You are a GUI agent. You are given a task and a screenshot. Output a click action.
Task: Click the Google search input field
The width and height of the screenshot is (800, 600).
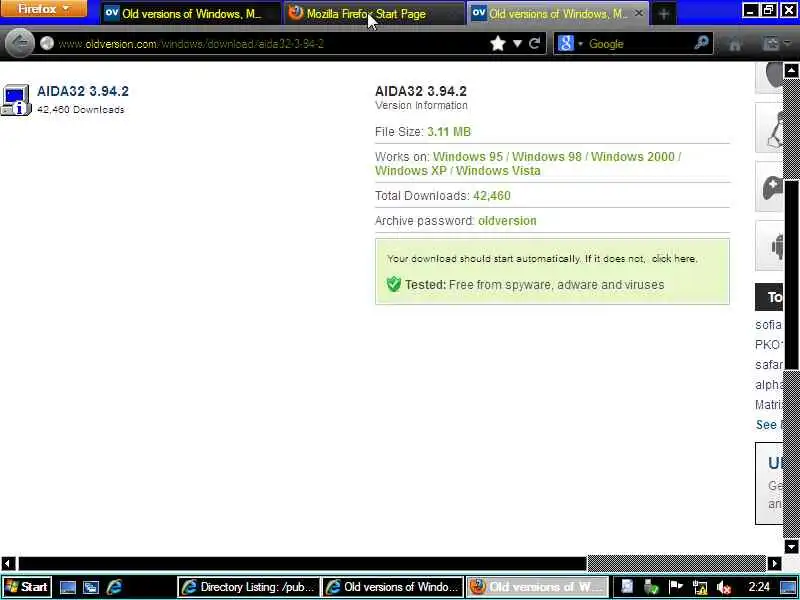coord(639,44)
